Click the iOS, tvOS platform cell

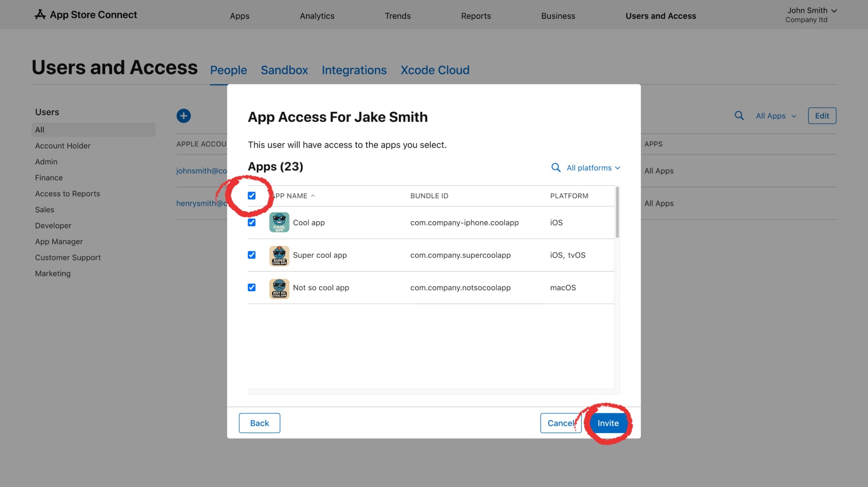click(567, 255)
